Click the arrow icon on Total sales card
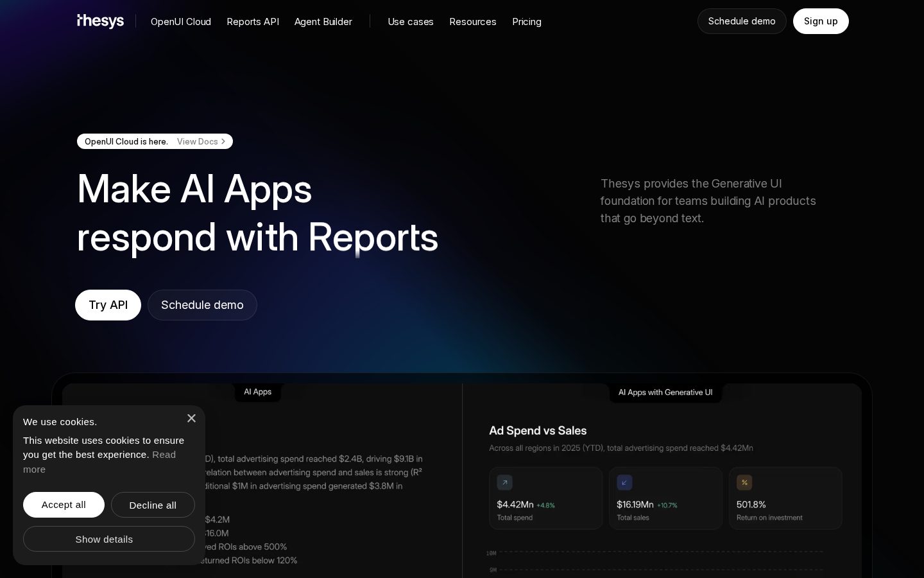Image resolution: width=924 pixels, height=578 pixels. 624,482
